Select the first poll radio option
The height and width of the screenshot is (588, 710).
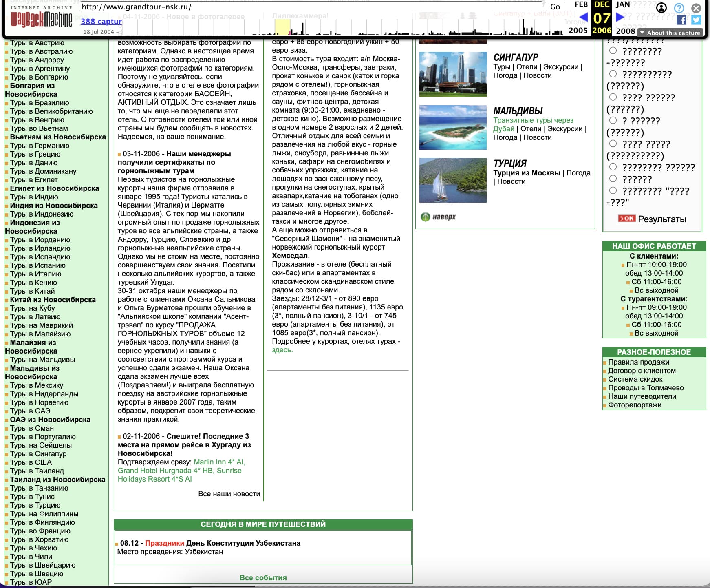click(x=613, y=51)
